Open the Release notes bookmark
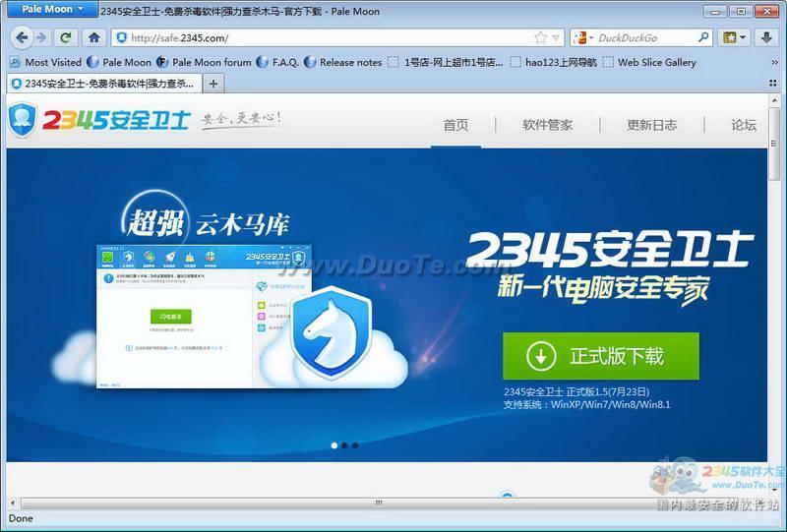The height and width of the screenshot is (532, 787). (x=342, y=62)
